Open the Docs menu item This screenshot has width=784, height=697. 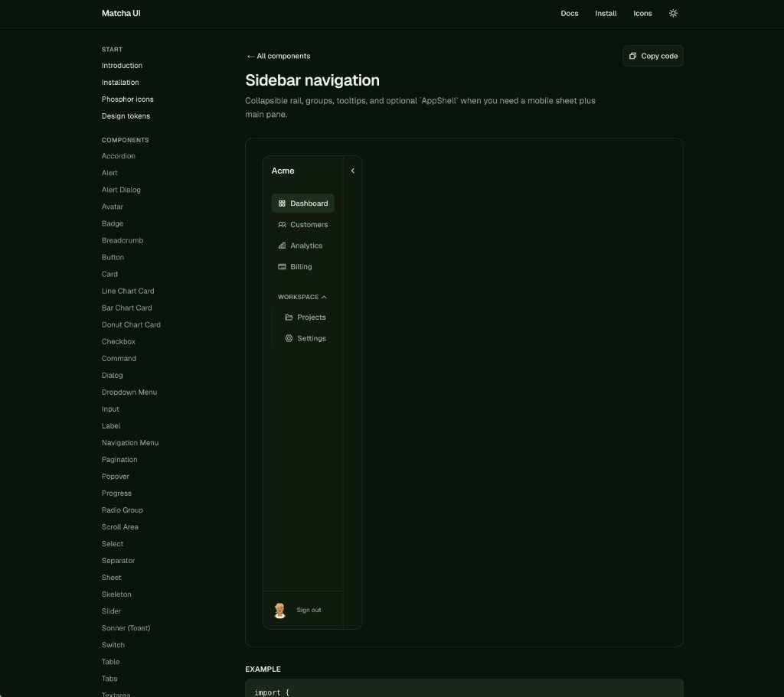click(570, 13)
